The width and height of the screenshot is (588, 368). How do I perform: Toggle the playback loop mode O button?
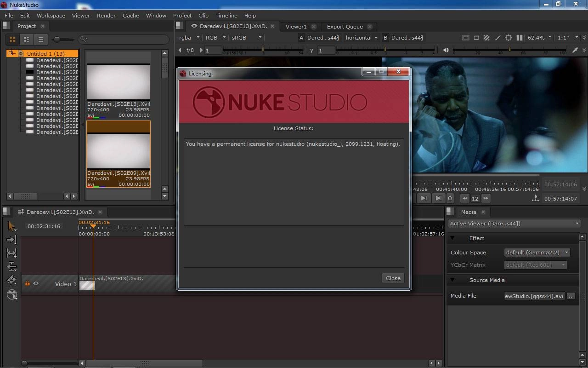450,198
